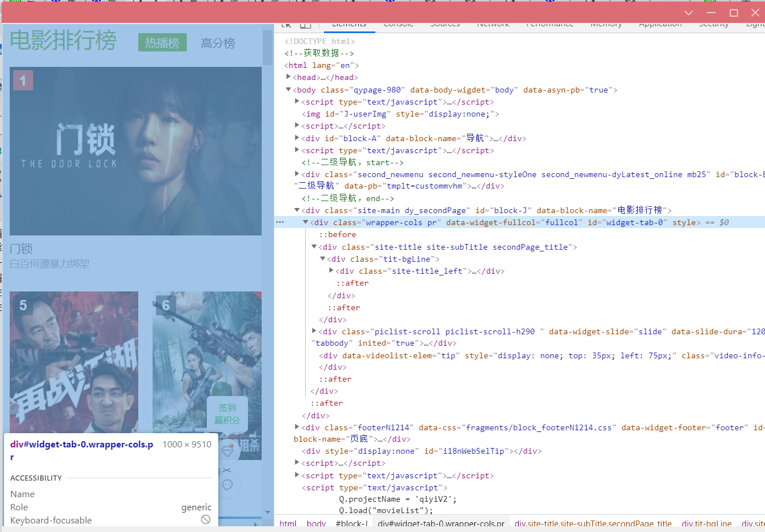Click the dropdown chevron in the red title bar
765x532 pixels.
[x=688, y=13]
